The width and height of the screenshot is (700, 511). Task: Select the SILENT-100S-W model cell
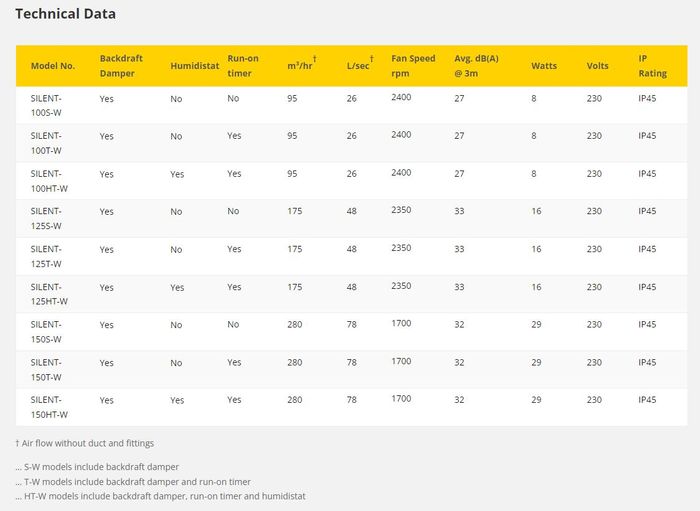46,105
